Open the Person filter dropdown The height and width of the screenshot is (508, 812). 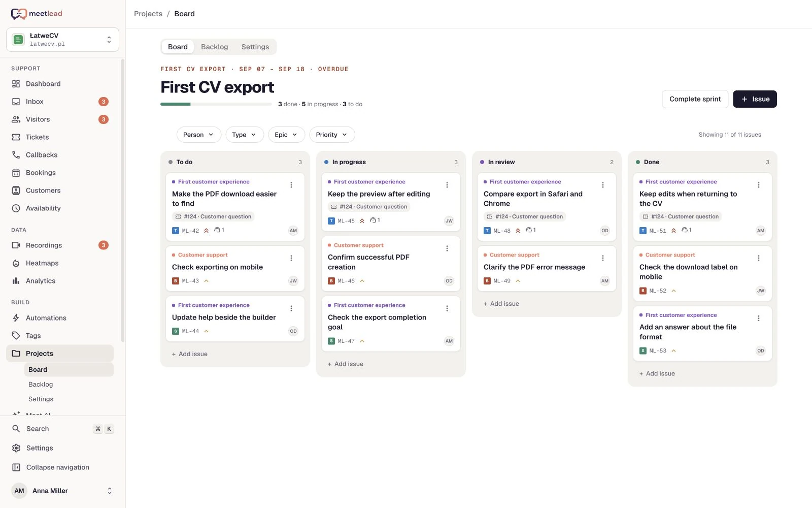pyautogui.click(x=199, y=135)
